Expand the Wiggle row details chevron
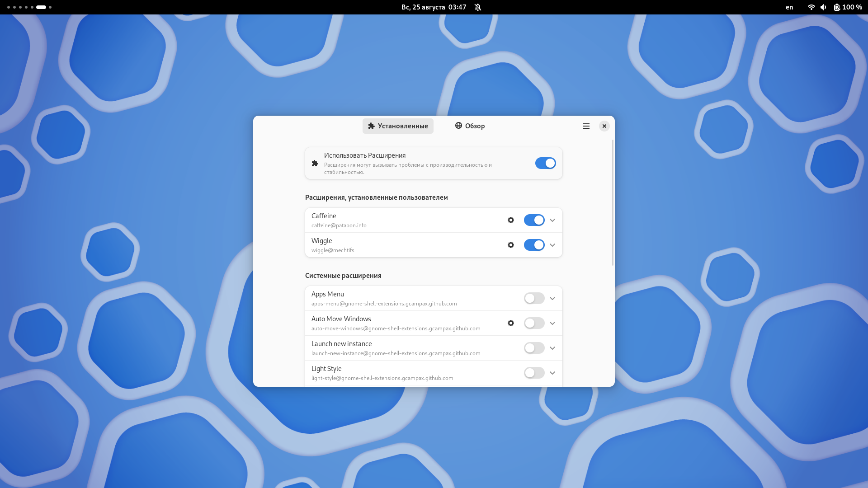Viewport: 868px width, 488px height. point(552,245)
